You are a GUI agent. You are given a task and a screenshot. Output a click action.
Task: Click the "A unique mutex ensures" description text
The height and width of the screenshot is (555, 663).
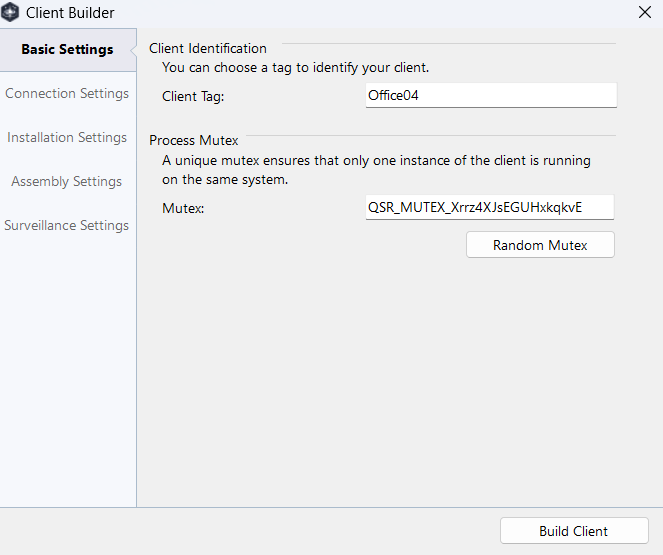pos(376,170)
